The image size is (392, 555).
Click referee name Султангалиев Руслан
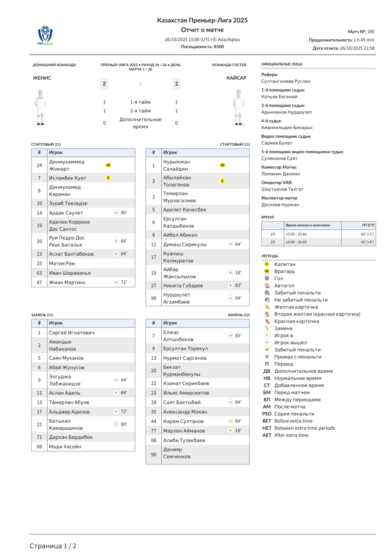point(283,81)
